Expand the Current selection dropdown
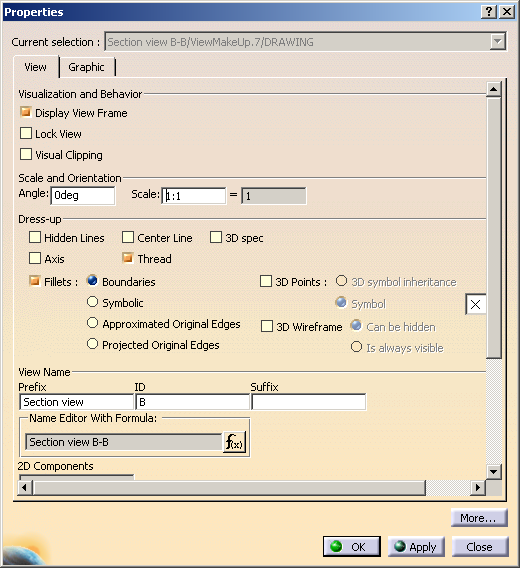 coord(498,41)
